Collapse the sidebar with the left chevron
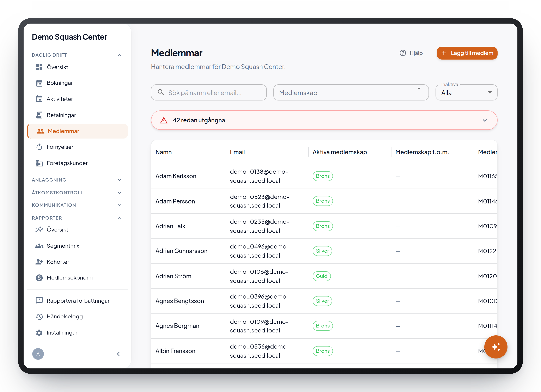The image size is (541, 392). [x=118, y=354]
